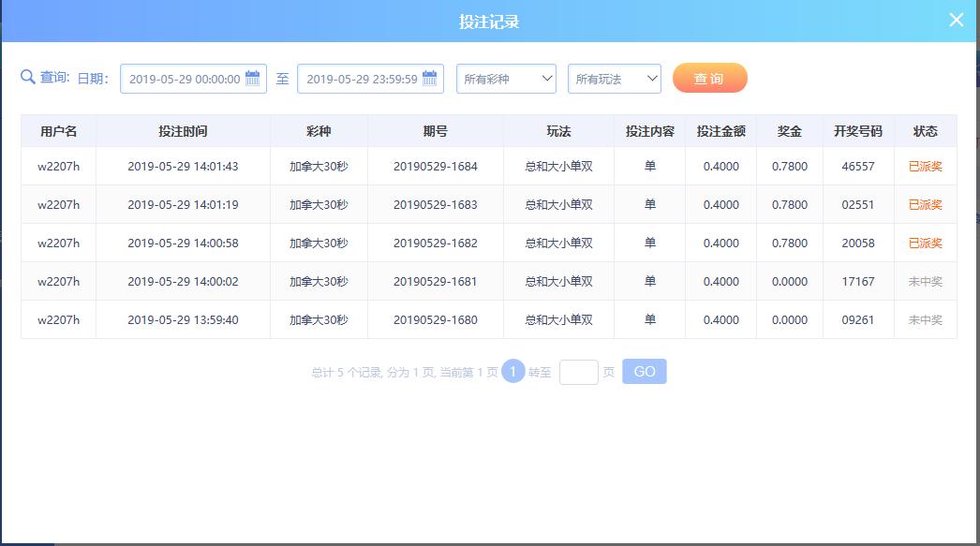Click bet time 2019-05-29 14:01:43
This screenshot has height=546, width=980.
point(183,166)
